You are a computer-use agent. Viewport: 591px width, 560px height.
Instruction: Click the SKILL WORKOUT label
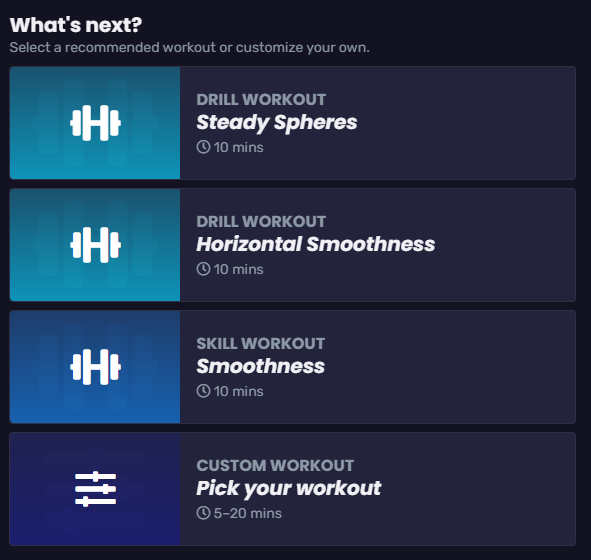pyautogui.click(x=260, y=343)
